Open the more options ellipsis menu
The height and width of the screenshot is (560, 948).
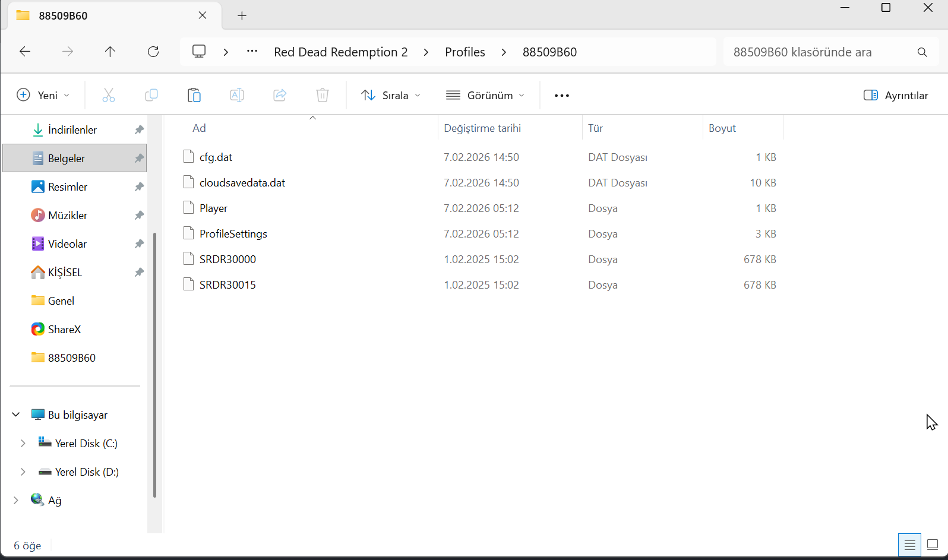click(x=561, y=96)
